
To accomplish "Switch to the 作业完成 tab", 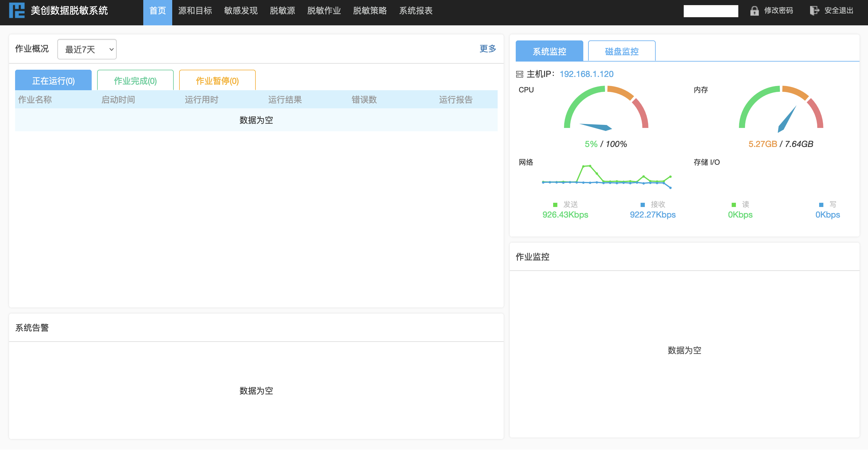I will [x=135, y=81].
